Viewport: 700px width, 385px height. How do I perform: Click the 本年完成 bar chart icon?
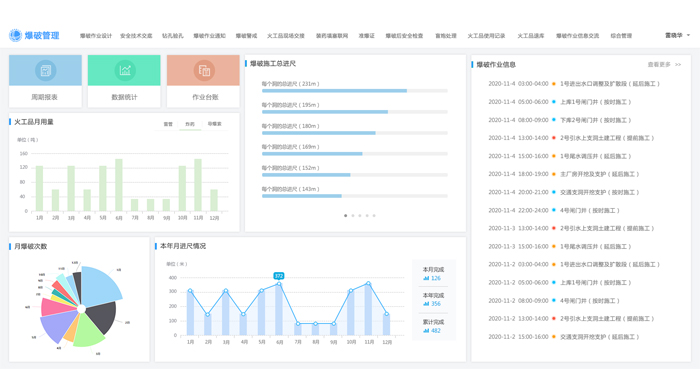point(426,304)
